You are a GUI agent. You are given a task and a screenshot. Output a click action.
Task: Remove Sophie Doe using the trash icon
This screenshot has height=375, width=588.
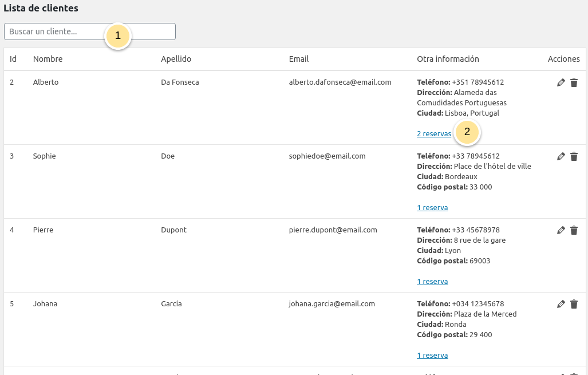point(574,156)
